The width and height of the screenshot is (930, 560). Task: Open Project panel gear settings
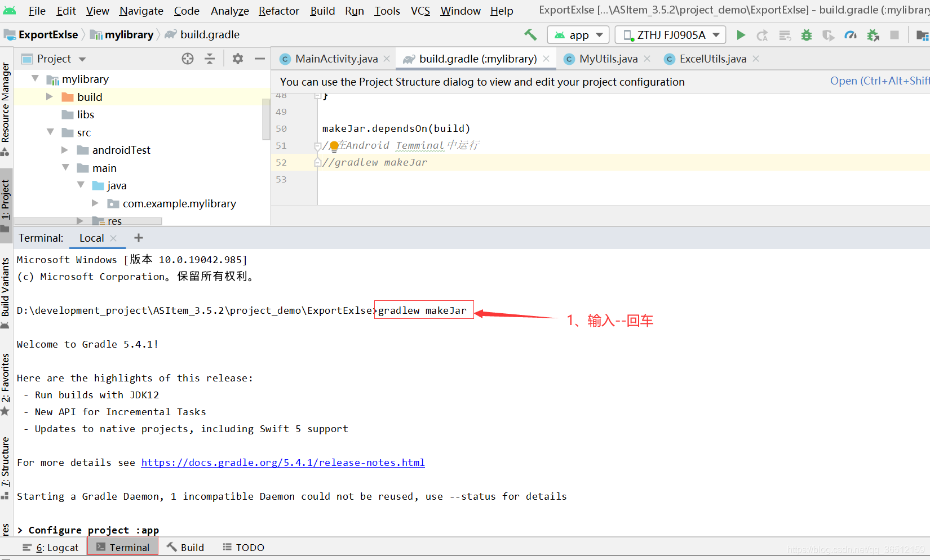point(238,59)
